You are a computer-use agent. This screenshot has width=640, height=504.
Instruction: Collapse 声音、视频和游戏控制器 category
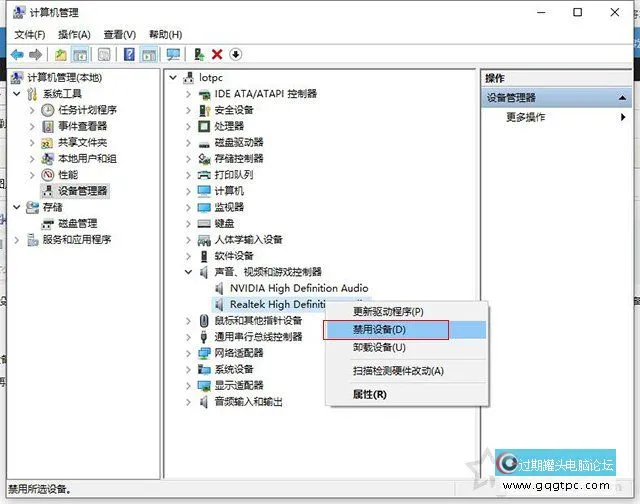tap(188, 272)
